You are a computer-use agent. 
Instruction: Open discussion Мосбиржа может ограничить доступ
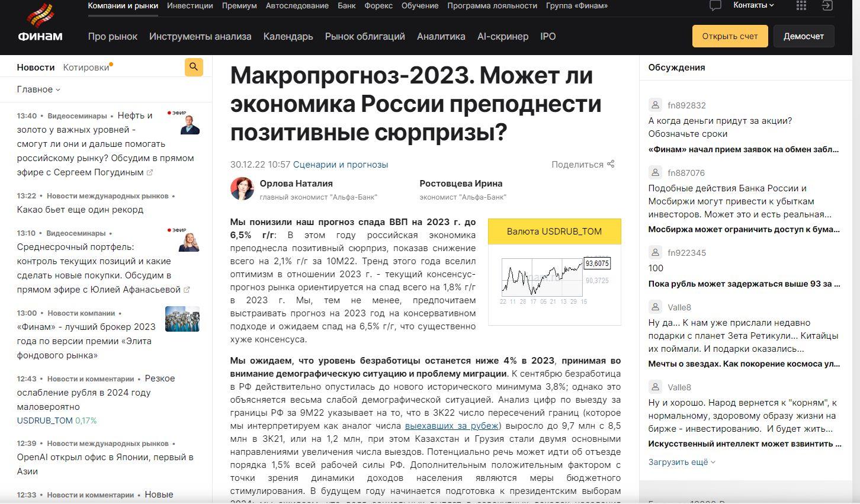(x=744, y=229)
